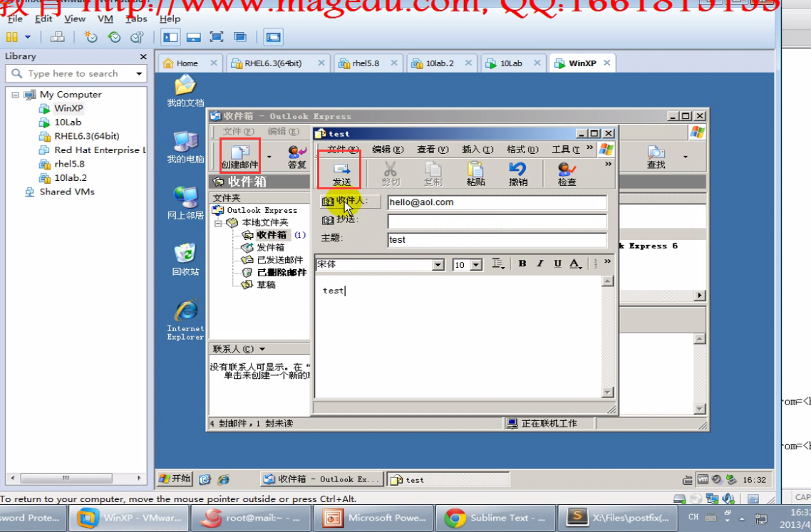Open the font name (宋体) dropdown

click(438, 265)
